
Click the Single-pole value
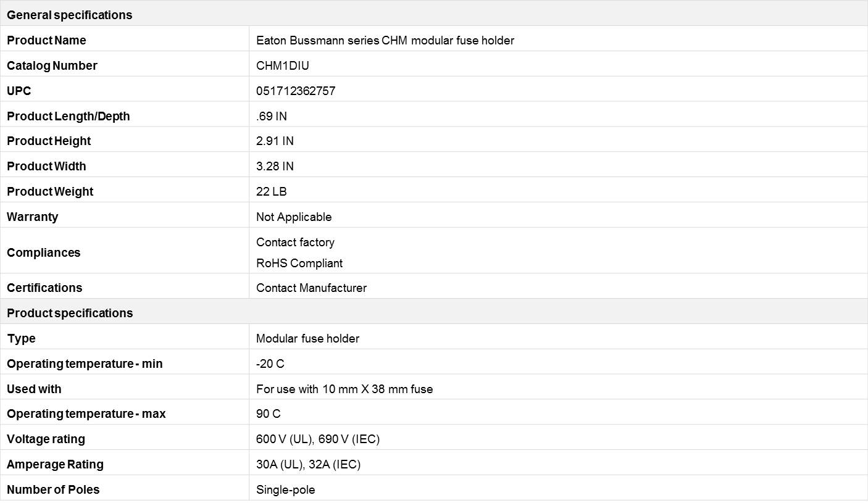(285, 489)
